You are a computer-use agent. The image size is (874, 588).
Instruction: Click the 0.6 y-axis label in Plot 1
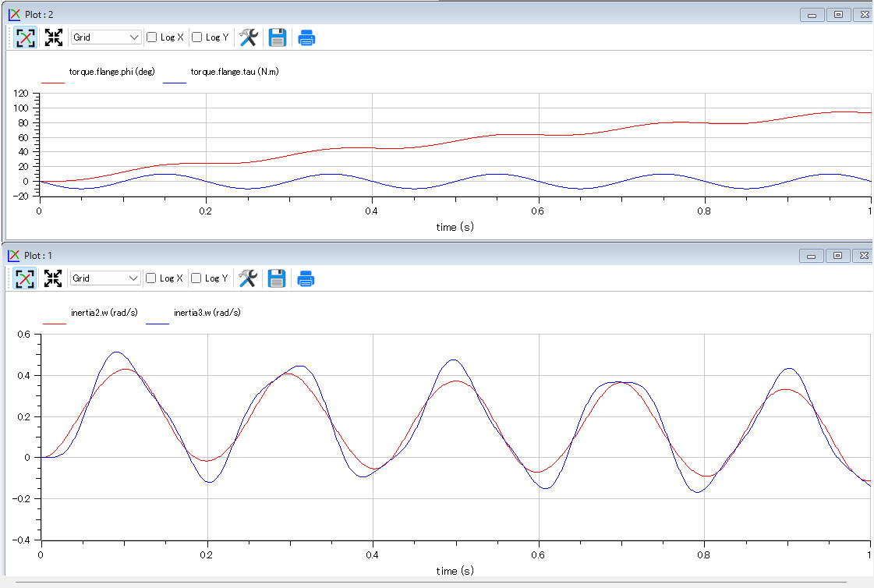click(24, 335)
